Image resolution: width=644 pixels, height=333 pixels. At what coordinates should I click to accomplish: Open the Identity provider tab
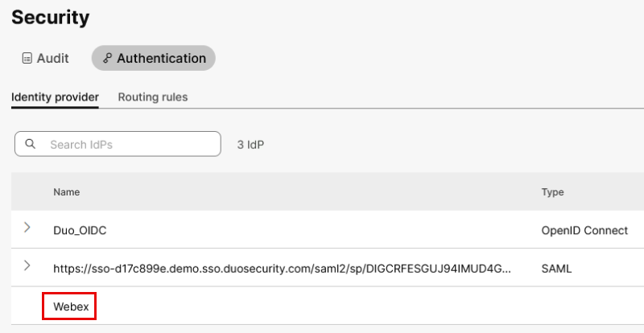55,97
